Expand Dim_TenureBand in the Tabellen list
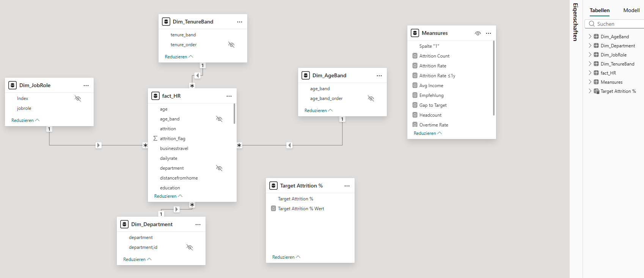The image size is (644, 278). point(590,64)
